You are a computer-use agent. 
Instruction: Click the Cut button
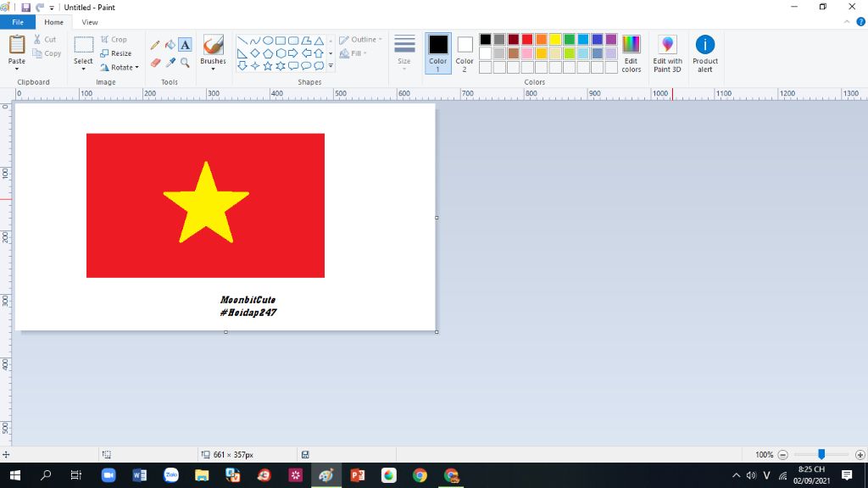tap(45, 39)
